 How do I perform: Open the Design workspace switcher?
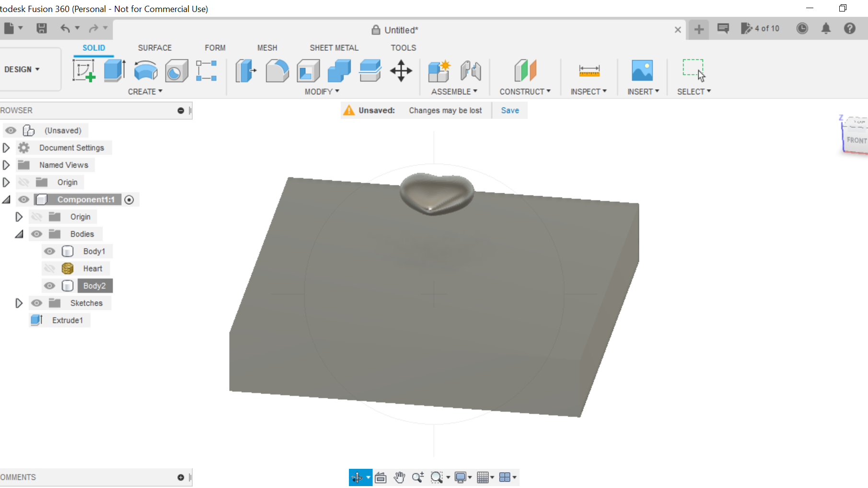point(21,69)
